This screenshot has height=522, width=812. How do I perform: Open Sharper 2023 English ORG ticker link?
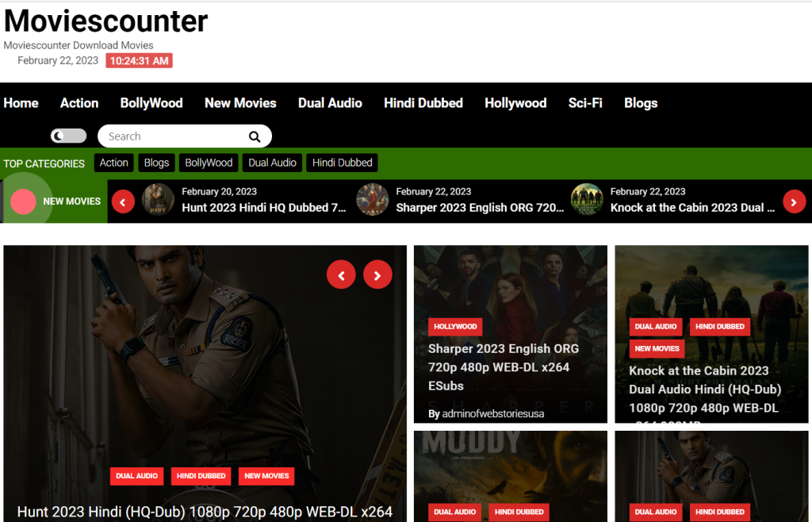pos(480,208)
